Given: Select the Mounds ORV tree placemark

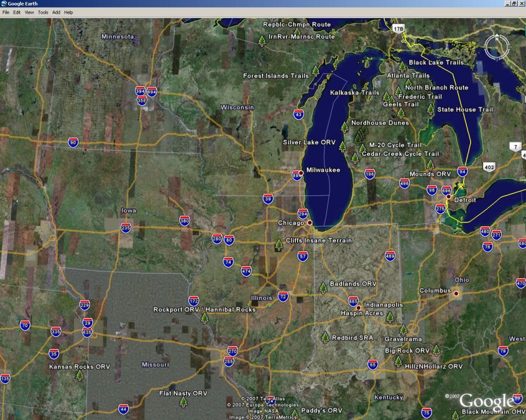Looking at the screenshot, I should tap(431, 164).
